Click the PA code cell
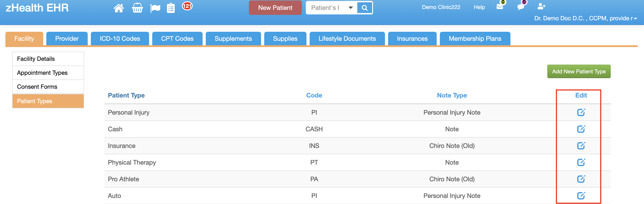The height and width of the screenshot is (204, 644). click(x=314, y=179)
